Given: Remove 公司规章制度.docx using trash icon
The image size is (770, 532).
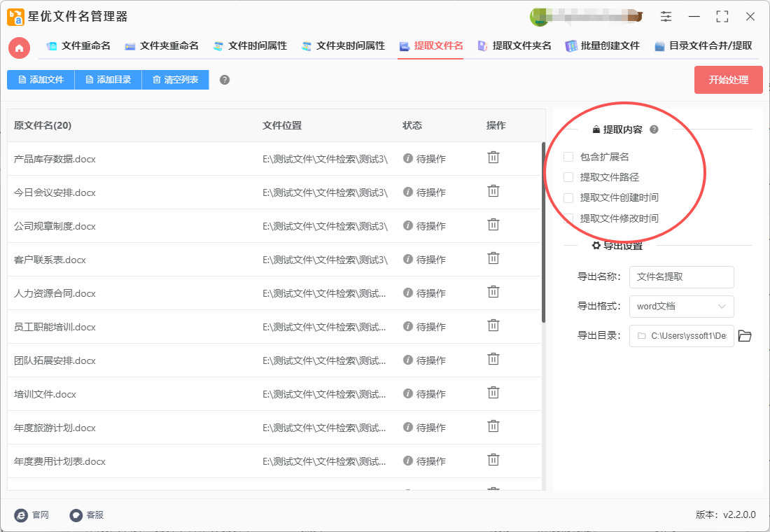Looking at the screenshot, I should coord(493,225).
